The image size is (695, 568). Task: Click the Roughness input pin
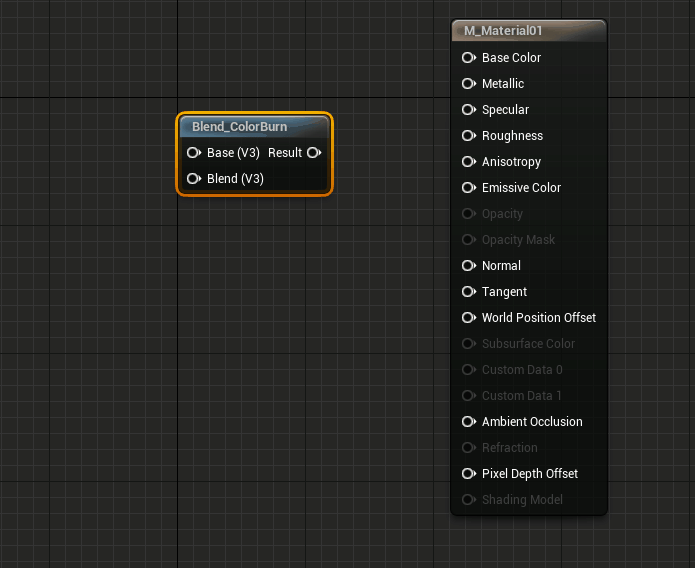click(469, 136)
